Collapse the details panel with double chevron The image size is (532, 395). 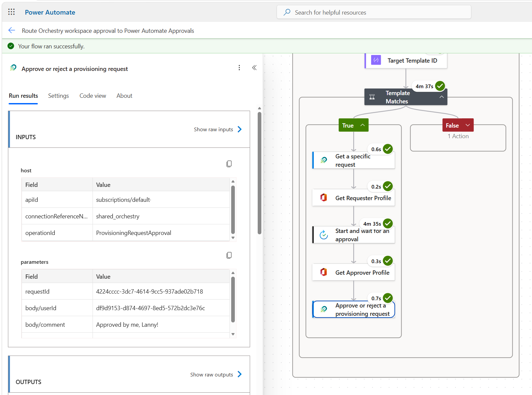[254, 68]
